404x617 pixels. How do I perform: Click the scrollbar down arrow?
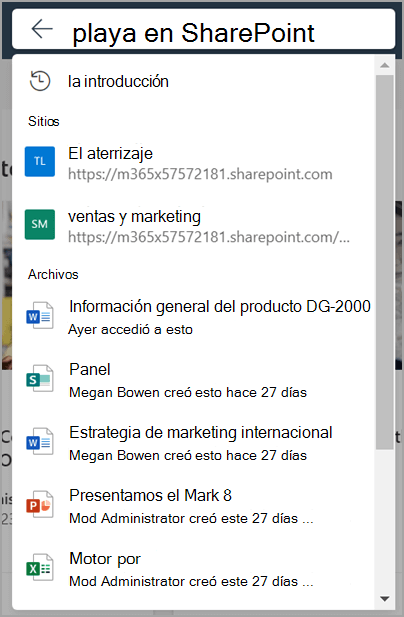point(385,599)
